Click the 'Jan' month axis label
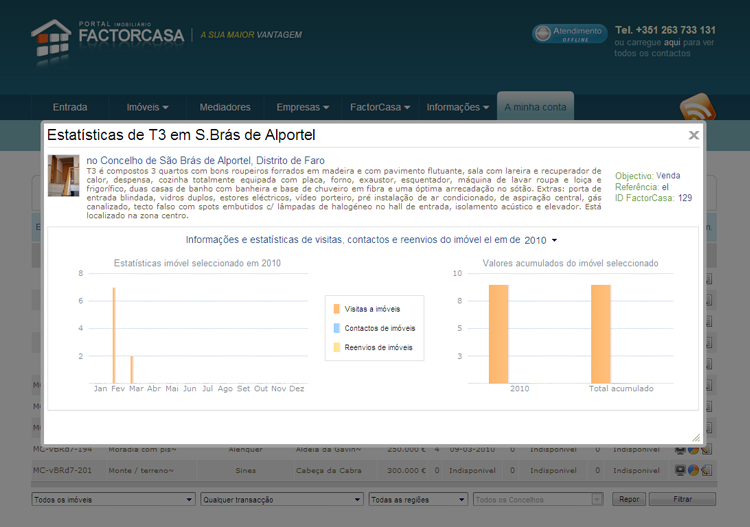This screenshot has width=750, height=527. click(x=100, y=388)
